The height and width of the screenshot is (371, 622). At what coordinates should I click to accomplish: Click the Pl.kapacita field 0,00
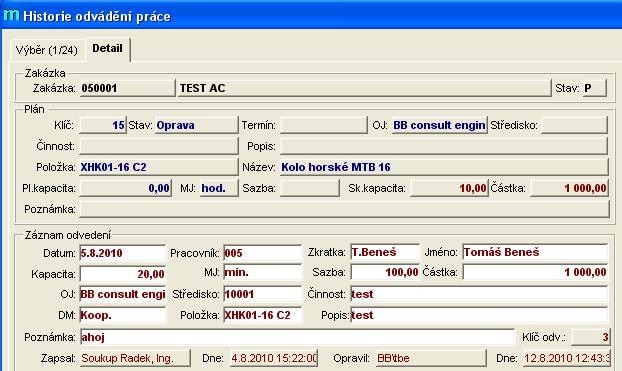pyautogui.click(x=126, y=188)
